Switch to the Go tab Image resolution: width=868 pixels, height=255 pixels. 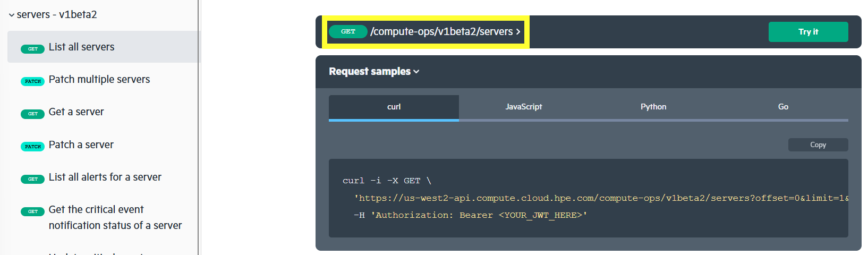point(783,107)
